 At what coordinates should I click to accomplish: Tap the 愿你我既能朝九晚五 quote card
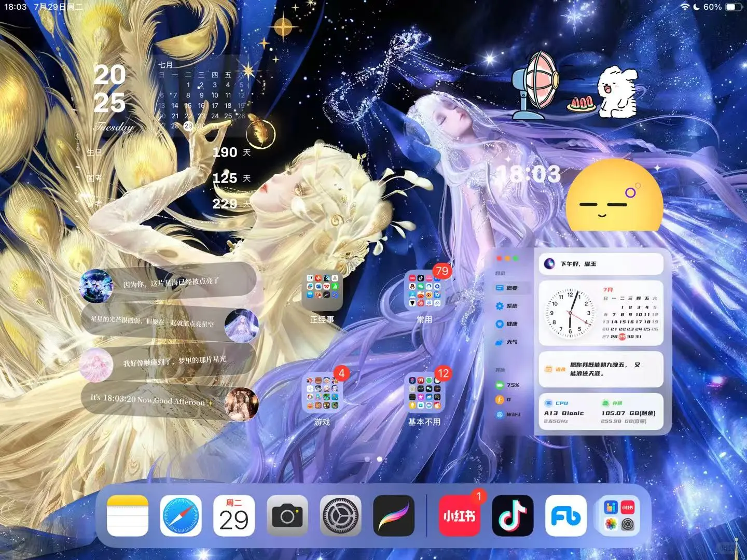click(601, 369)
